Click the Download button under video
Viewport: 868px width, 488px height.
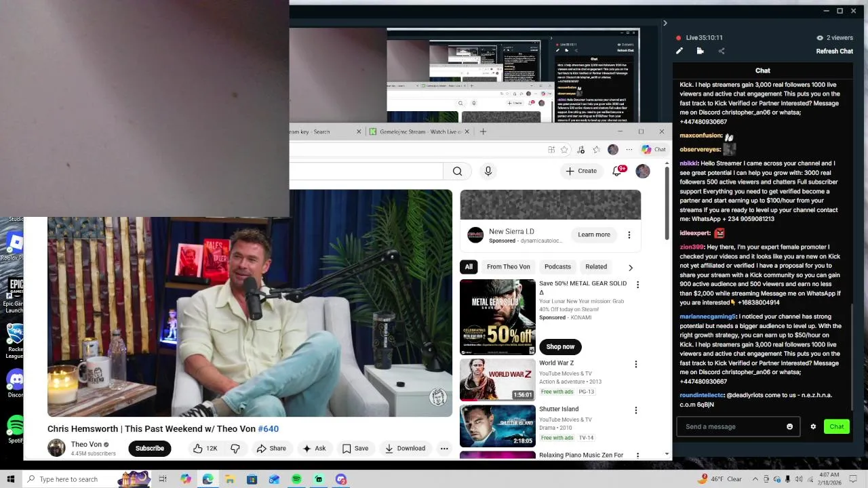tap(405, 448)
